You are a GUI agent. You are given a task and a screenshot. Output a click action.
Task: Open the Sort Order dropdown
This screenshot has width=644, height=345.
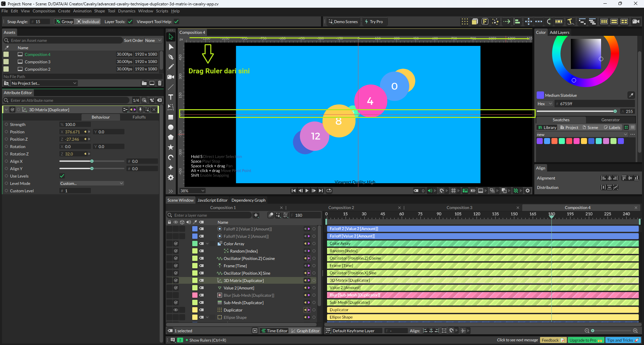[153, 41]
